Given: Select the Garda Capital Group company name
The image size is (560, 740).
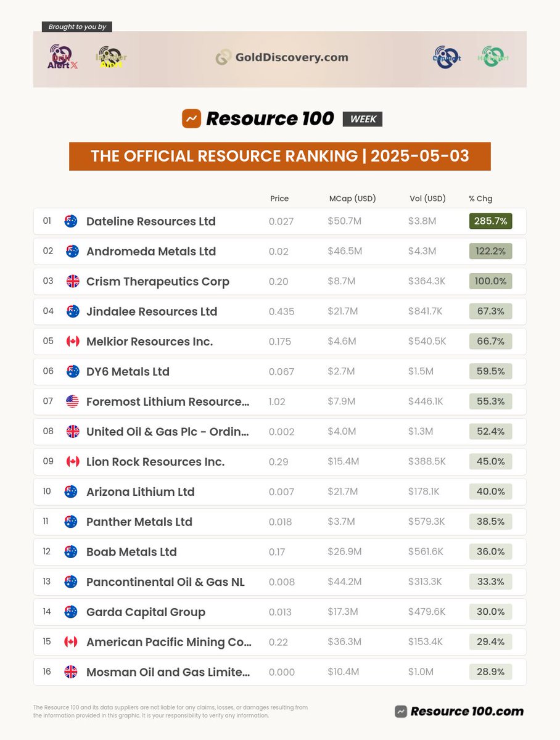Looking at the screenshot, I should (146, 612).
